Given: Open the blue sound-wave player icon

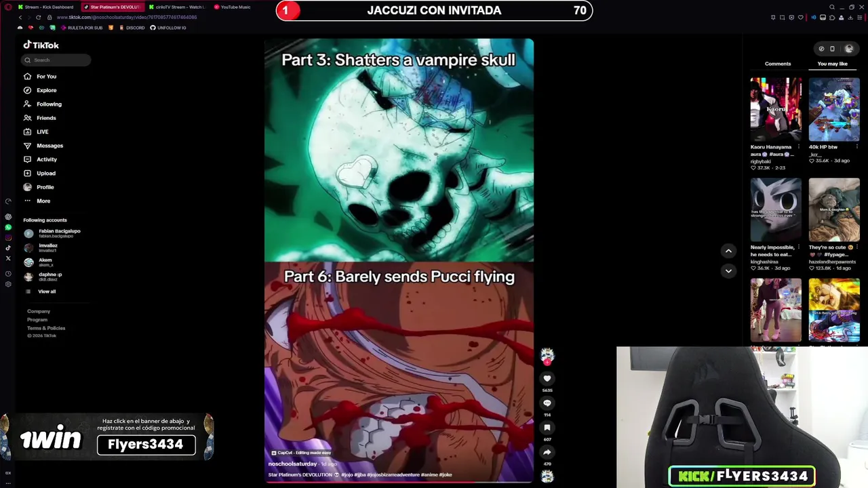Looking at the screenshot, I should pyautogui.click(x=814, y=18).
